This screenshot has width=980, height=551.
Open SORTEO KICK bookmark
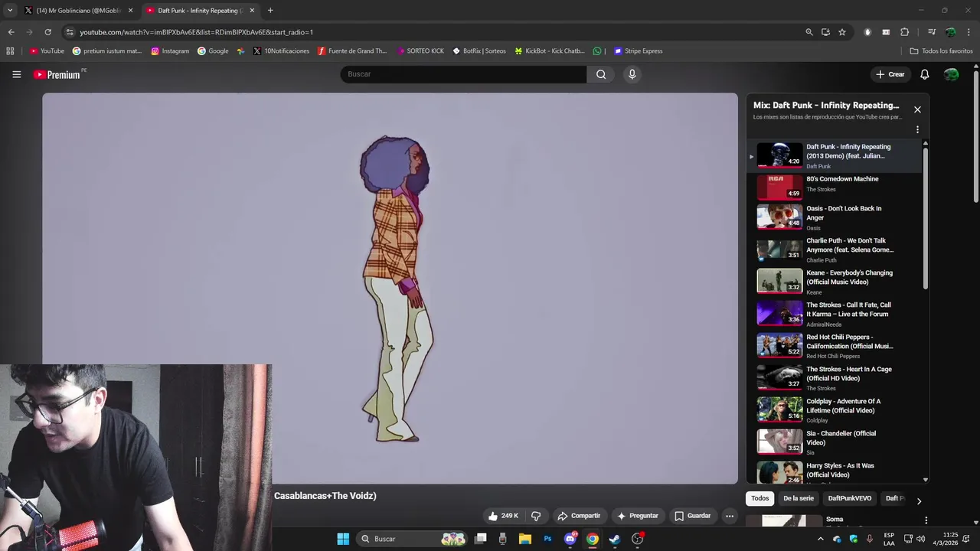(x=420, y=51)
